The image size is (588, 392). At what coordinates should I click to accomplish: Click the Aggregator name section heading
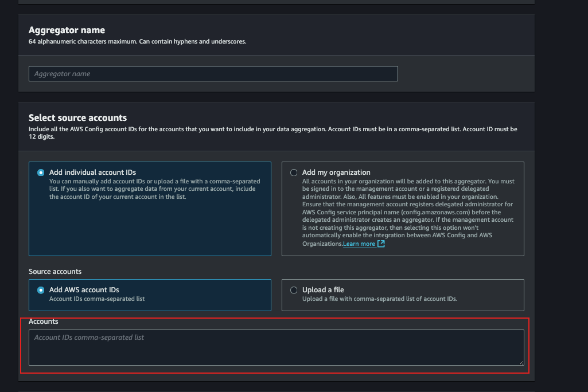(67, 30)
